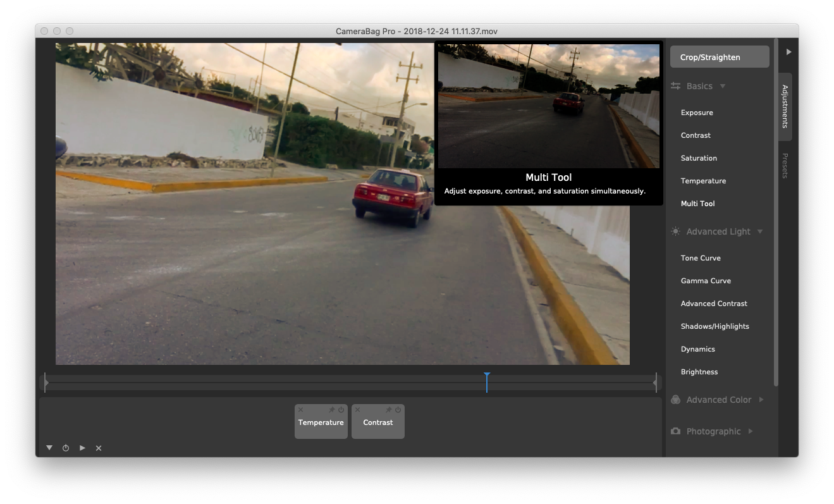Image resolution: width=834 pixels, height=504 pixels.
Task: Remove the Temperature tile with its X icon
Action: pyautogui.click(x=301, y=410)
